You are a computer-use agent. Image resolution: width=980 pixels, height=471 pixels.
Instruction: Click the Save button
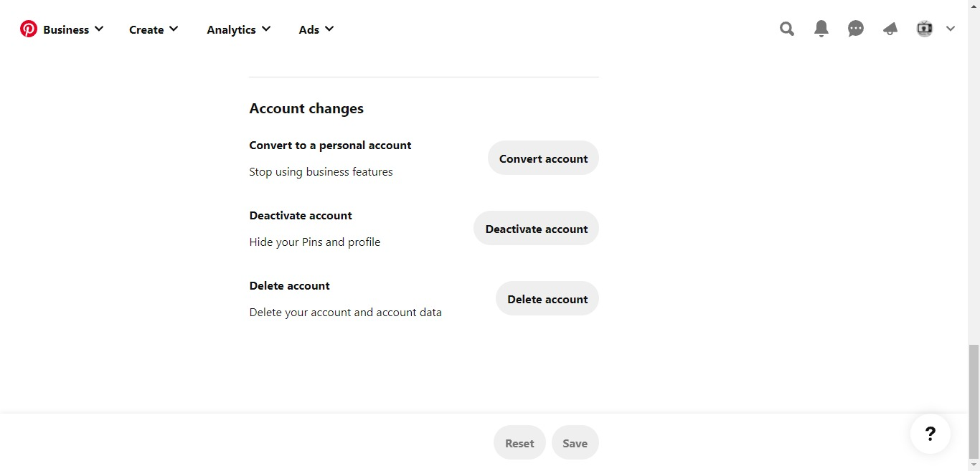pyautogui.click(x=575, y=443)
